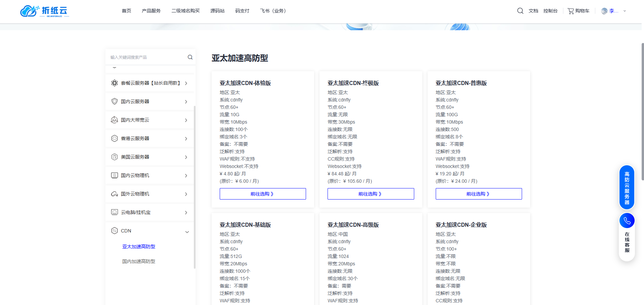This screenshot has height=305, width=644.
Task: Click the 国内云物理机 icon
Action: click(x=115, y=175)
